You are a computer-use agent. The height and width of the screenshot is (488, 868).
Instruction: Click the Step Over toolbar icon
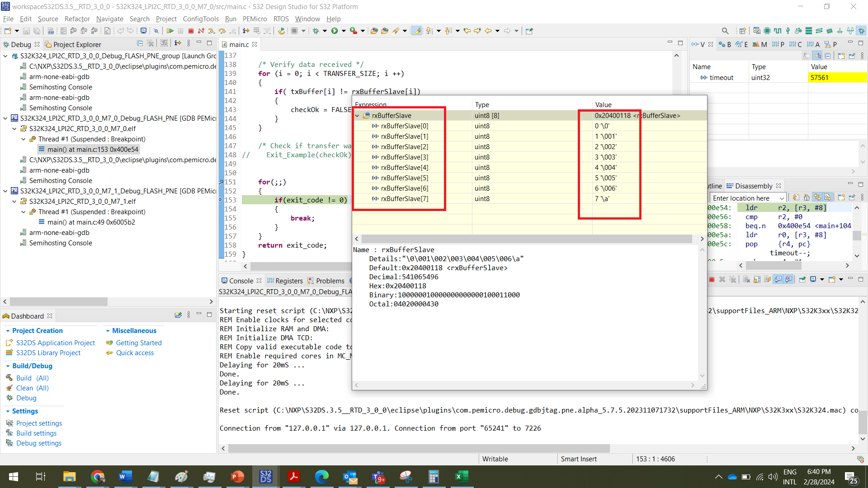click(x=222, y=31)
